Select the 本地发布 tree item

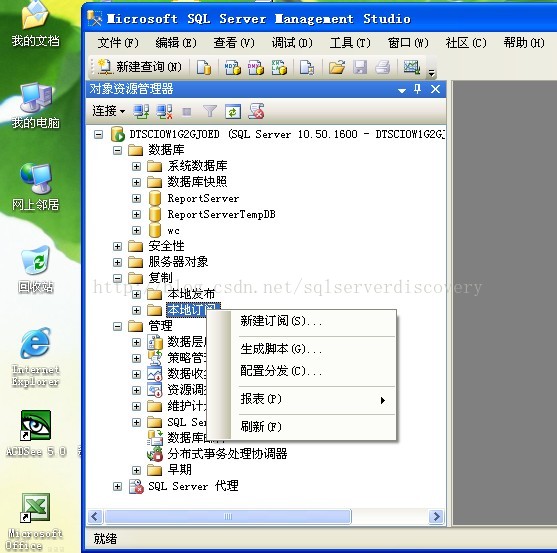[x=191, y=294]
